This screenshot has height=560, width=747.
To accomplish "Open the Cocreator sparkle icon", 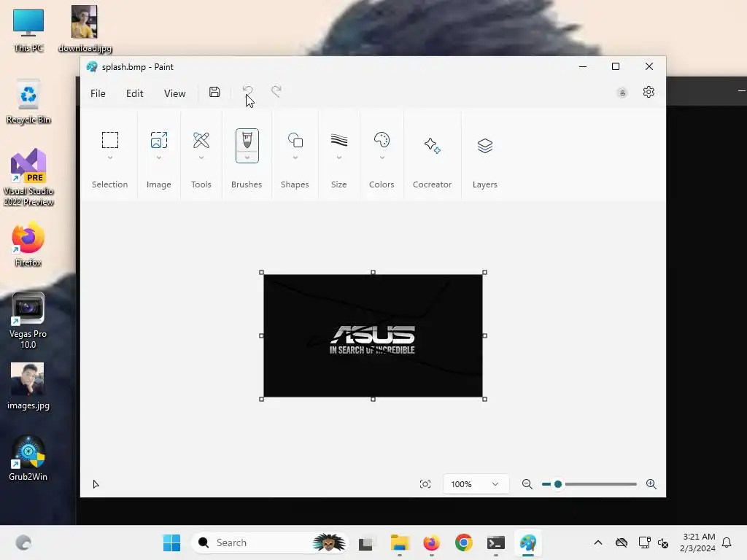I will coord(432,145).
